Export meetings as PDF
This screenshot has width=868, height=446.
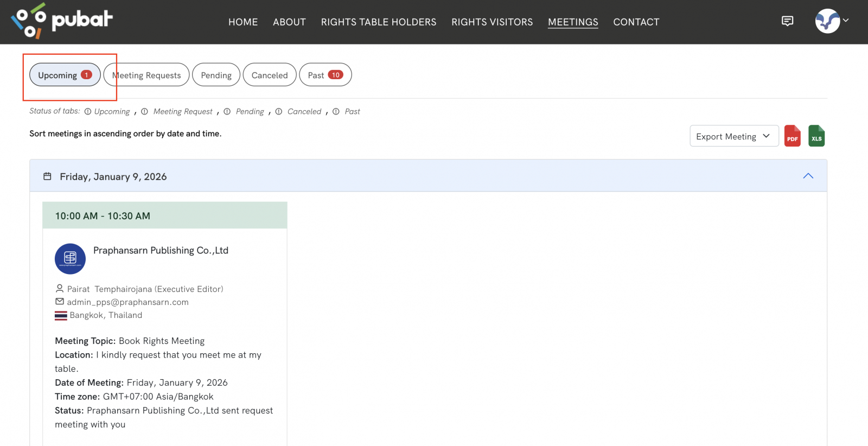point(793,136)
